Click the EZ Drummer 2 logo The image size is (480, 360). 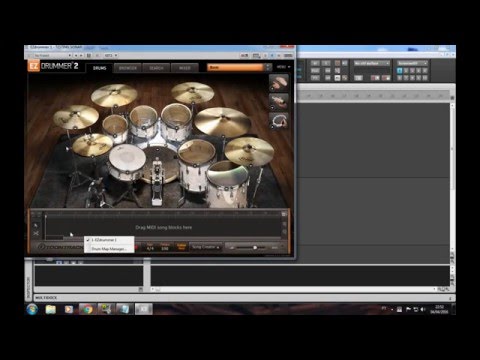(x=53, y=66)
